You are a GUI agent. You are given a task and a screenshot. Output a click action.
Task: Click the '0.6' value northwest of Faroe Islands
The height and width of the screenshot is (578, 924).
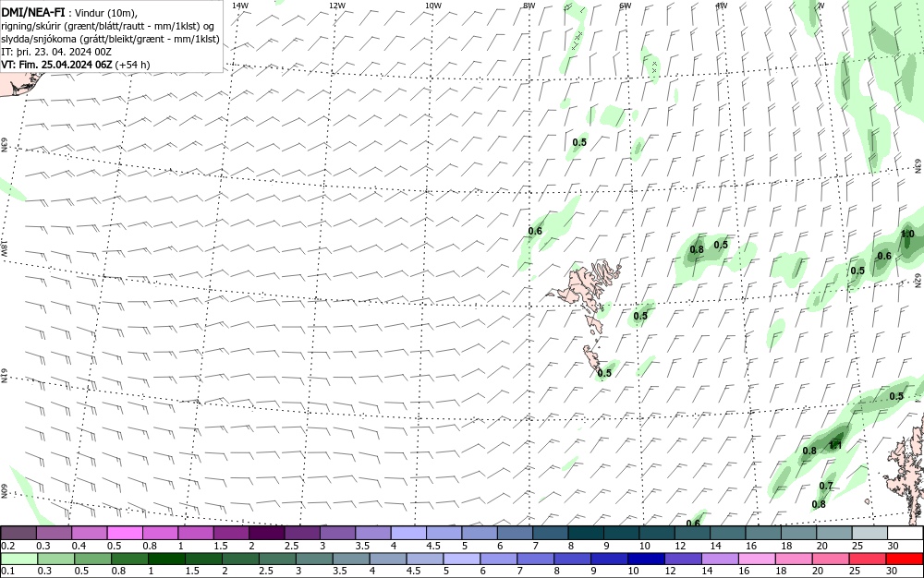coord(535,231)
